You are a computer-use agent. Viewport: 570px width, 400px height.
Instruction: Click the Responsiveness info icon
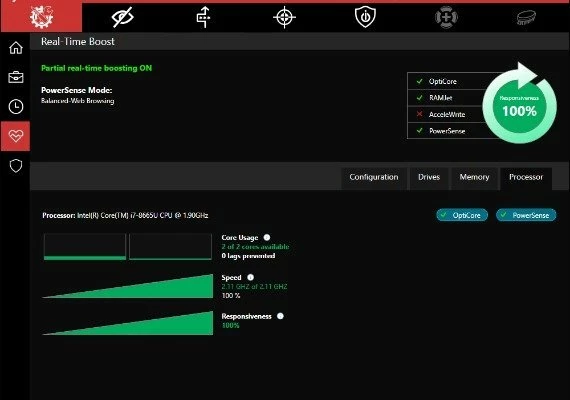(280, 316)
